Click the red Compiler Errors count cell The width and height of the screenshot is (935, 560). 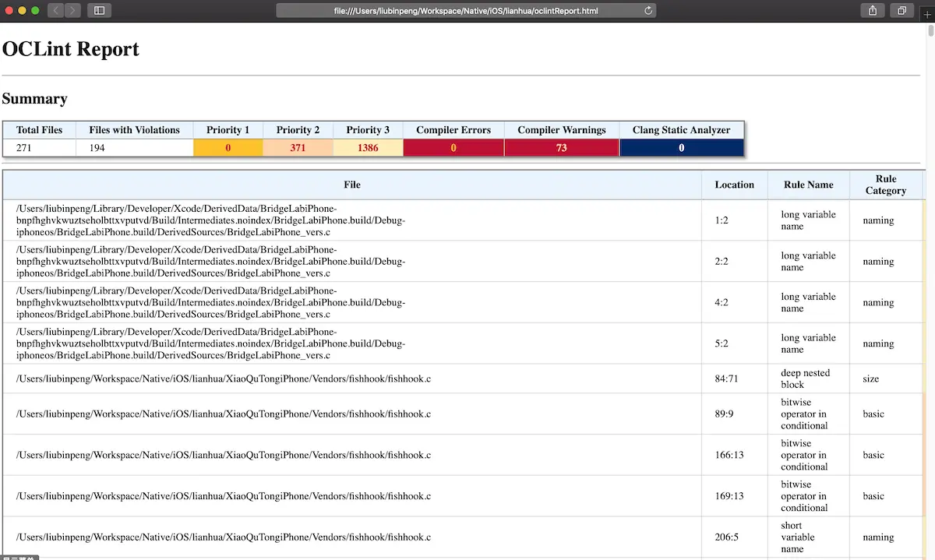pos(453,148)
